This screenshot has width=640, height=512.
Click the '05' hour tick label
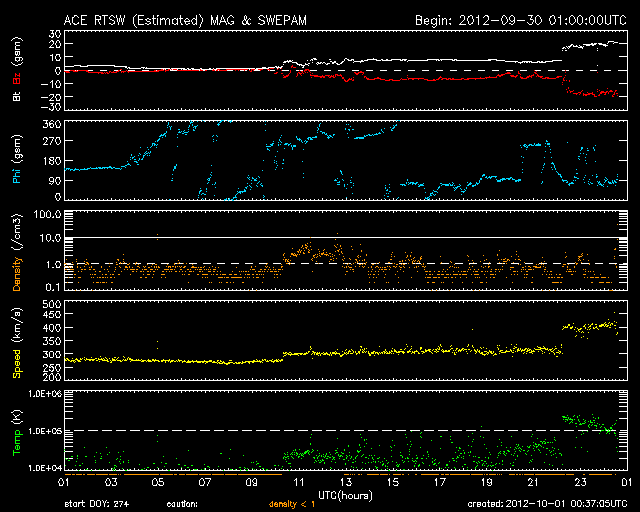(158, 483)
